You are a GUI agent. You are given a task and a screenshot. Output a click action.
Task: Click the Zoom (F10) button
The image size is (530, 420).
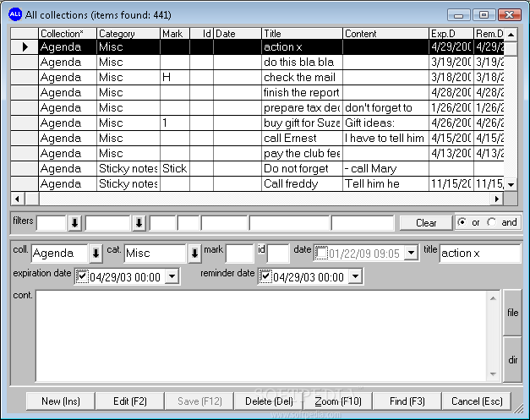click(338, 401)
